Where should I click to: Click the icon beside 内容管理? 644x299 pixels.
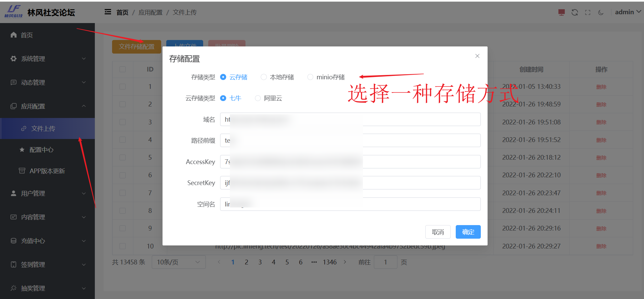pos(14,217)
